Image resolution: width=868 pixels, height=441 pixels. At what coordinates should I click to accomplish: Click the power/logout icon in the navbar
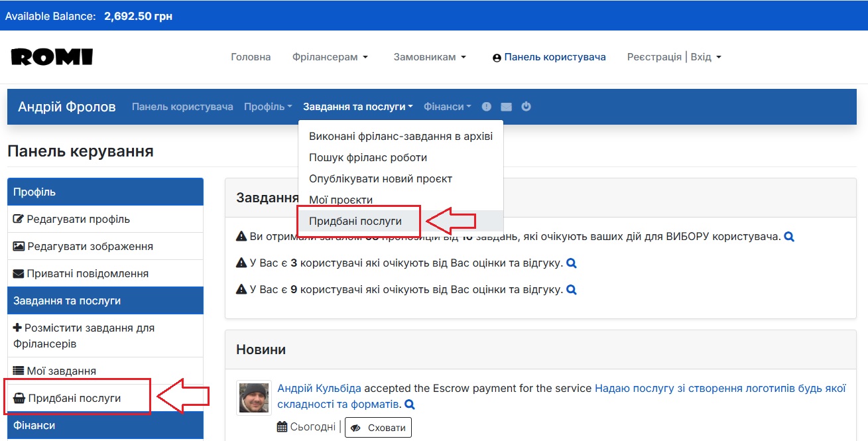coord(525,106)
